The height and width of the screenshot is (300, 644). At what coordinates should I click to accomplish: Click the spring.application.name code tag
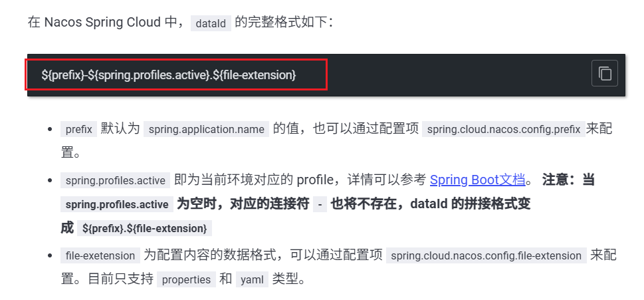click(206, 129)
